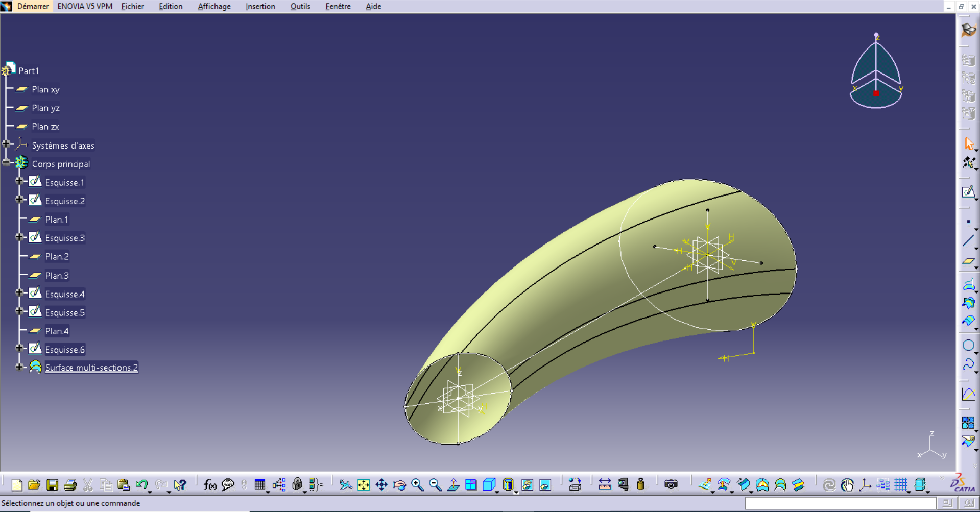Open the Design Table icon
The height and width of the screenshot is (512, 980).
[260, 484]
